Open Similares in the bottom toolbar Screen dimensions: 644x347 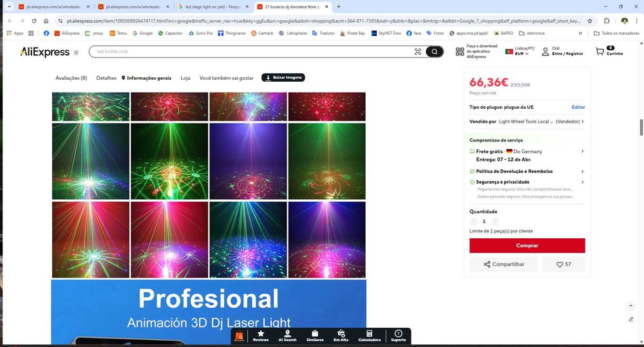[315, 336]
